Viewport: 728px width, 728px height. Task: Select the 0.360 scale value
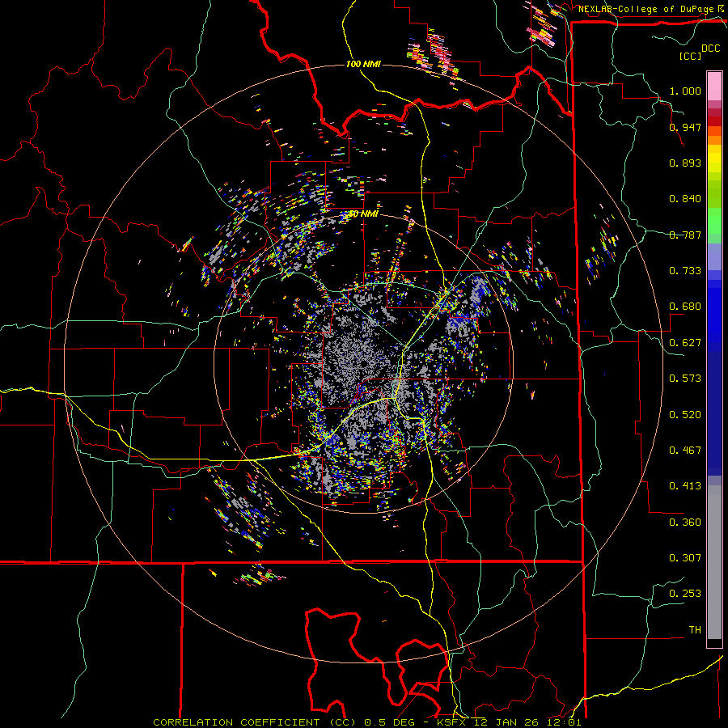pyautogui.click(x=685, y=523)
